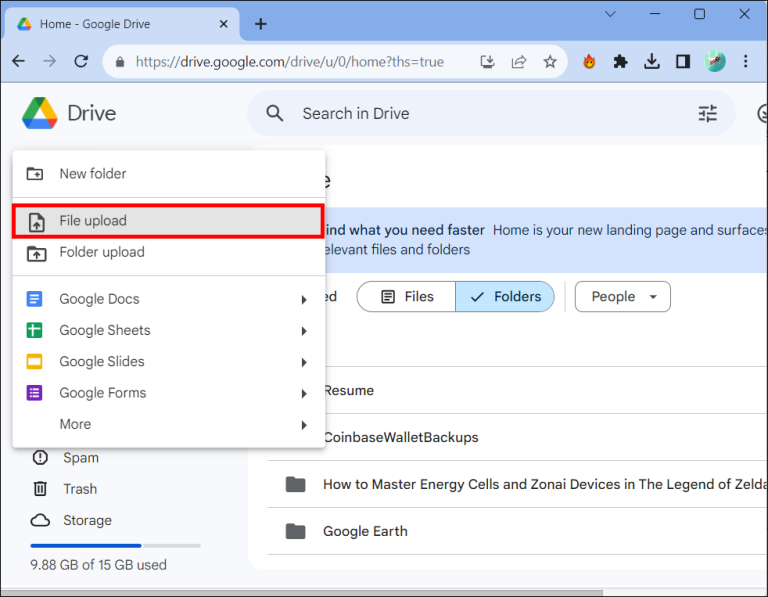Click the Spam exclamation icon
The height and width of the screenshot is (597, 768).
pyautogui.click(x=40, y=457)
